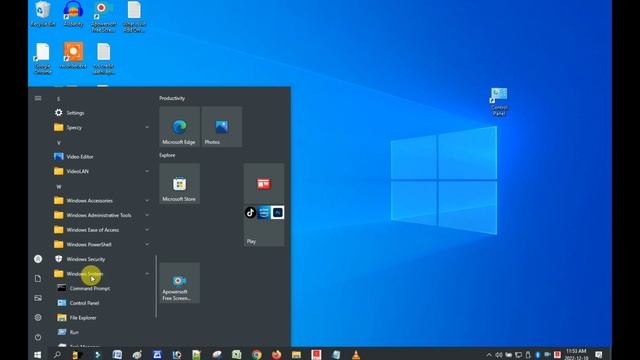Open File Explorer from the taskbar
The height and width of the screenshot is (360, 640).
point(296,355)
